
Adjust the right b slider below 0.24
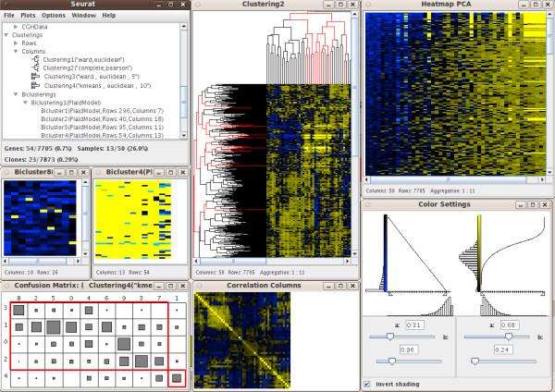tap(475, 361)
